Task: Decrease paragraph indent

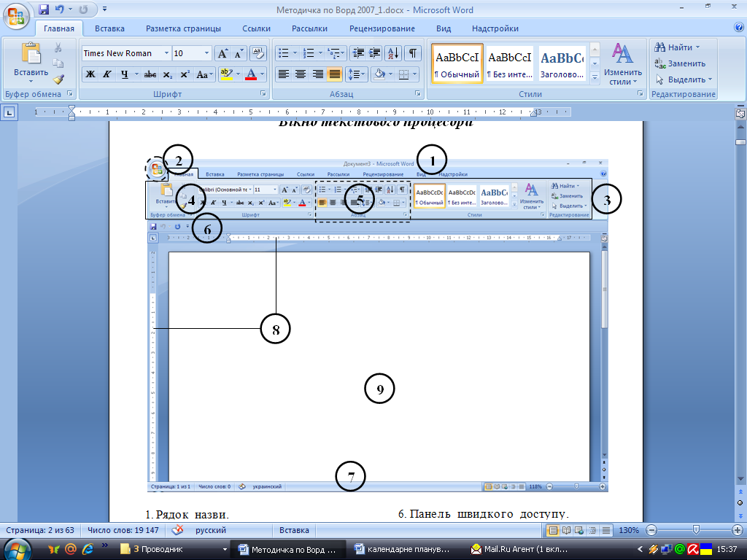Action: 358,53
